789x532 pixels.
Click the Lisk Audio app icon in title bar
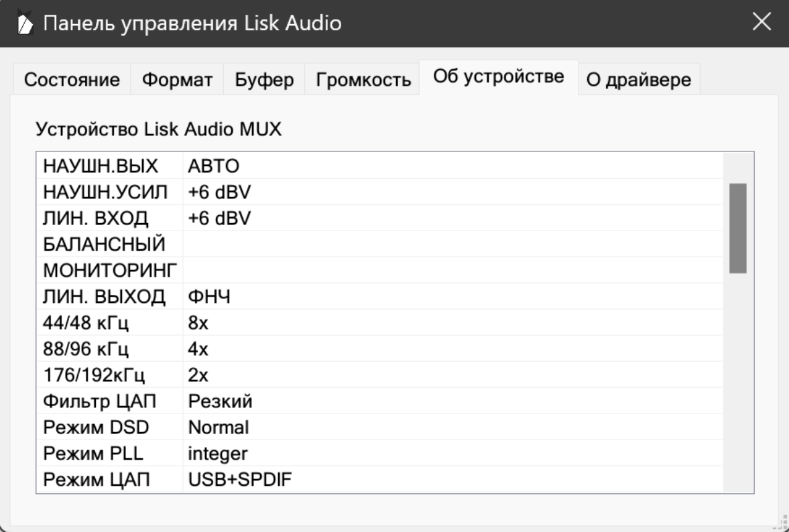[24, 24]
